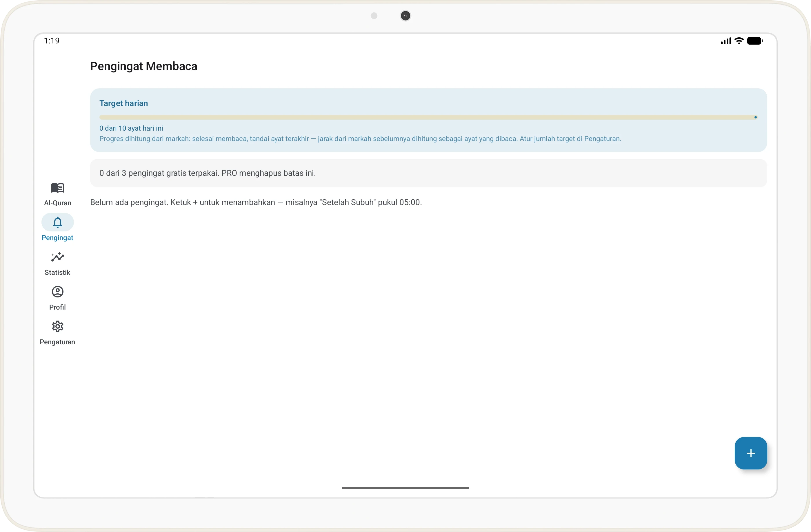Click the Target harian progress bar

(x=428, y=117)
